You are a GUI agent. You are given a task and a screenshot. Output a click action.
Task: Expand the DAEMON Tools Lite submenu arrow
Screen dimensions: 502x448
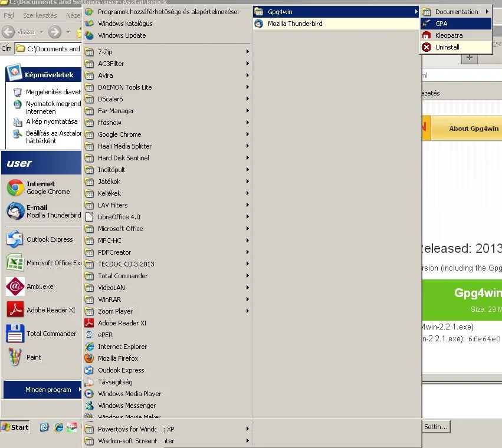(248, 87)
